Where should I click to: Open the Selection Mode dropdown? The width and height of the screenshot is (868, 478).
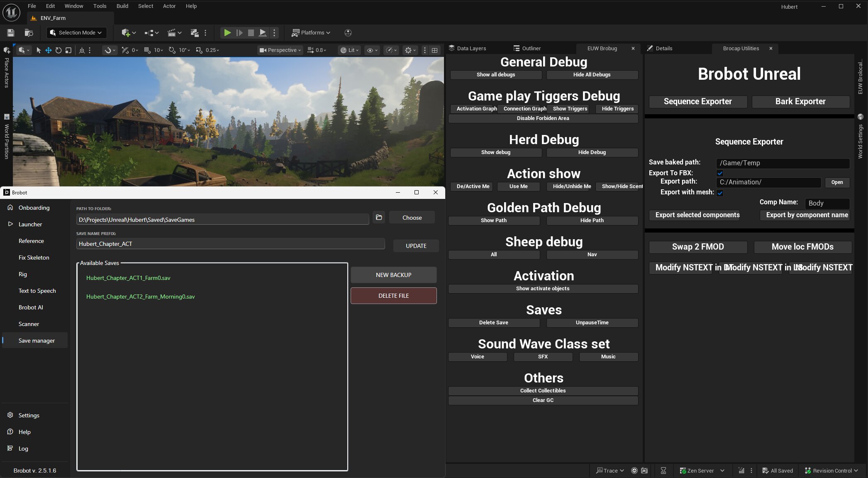(x=76, y=33)
